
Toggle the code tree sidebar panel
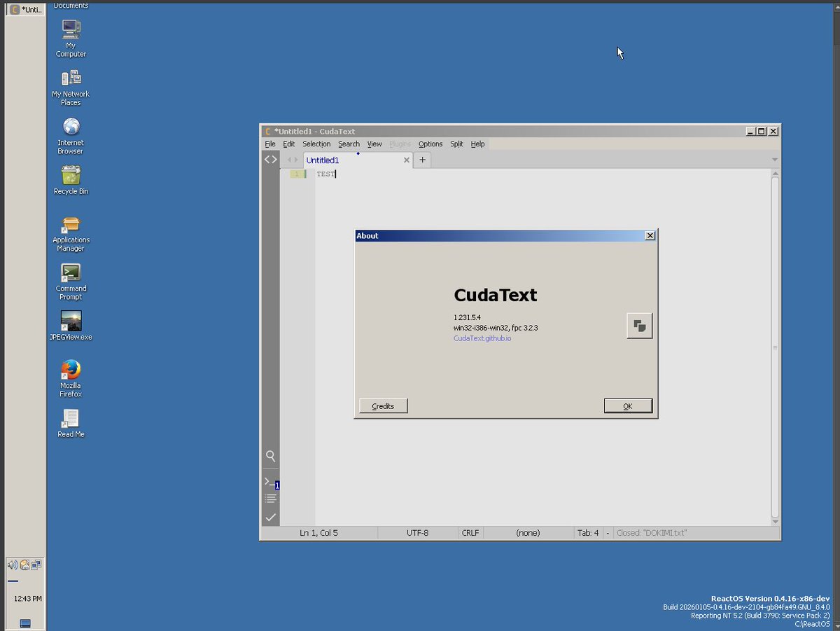[270, 159]
